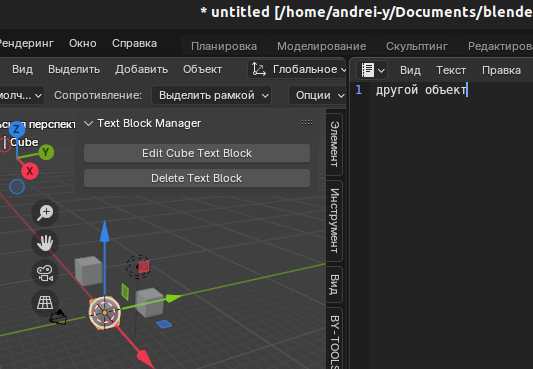Click the blue plane handle of the move gizmo

pos(164,324)
